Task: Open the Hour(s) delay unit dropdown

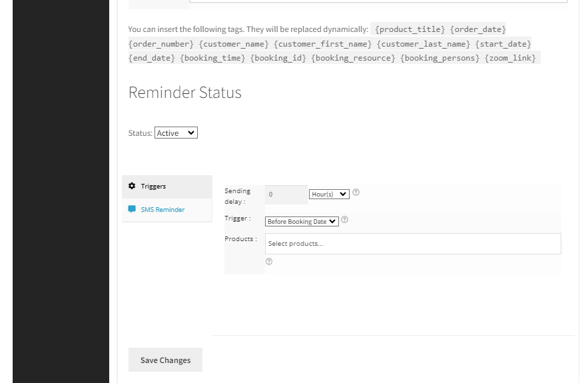Action: (x=329, y=194)
